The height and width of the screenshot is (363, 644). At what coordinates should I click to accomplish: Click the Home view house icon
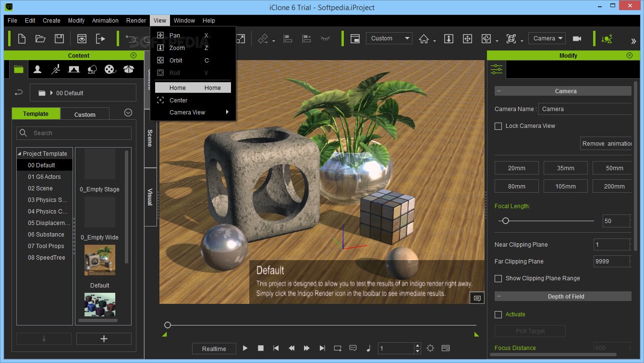tap(424, 38)
